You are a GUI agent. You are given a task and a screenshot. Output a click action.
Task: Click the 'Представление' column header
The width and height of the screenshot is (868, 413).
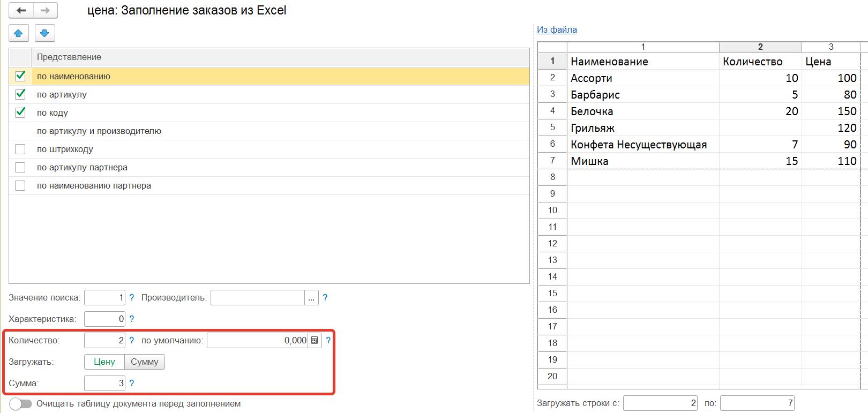click(280, 57)
